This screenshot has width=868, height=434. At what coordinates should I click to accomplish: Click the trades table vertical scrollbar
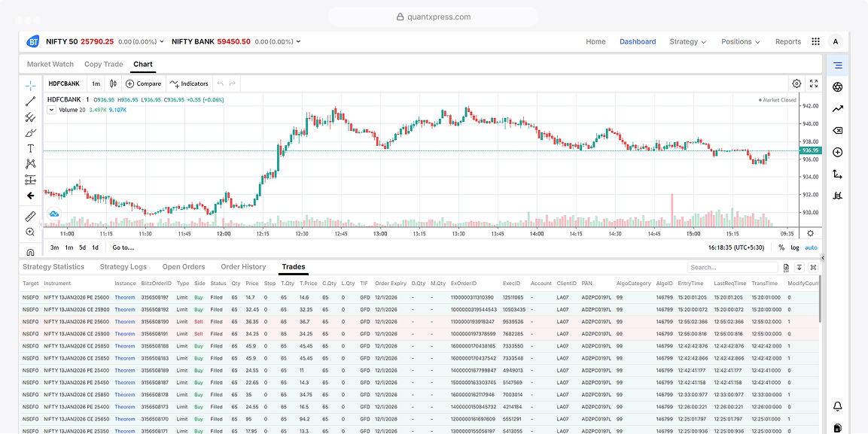(x=820, y=299)
